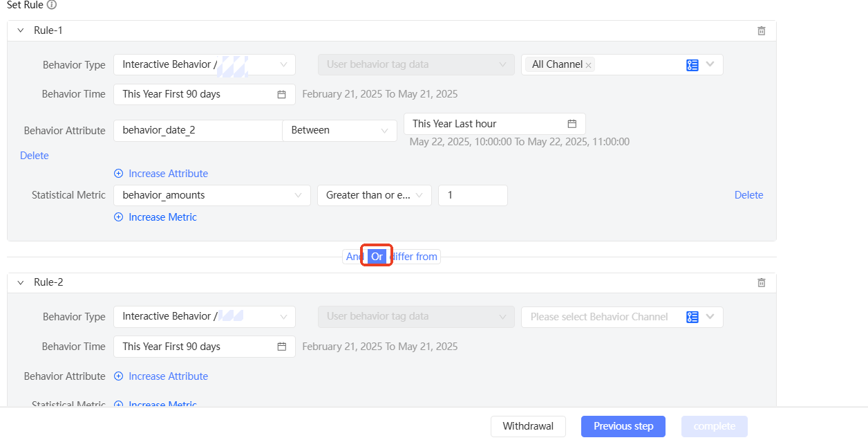Click the Previous step button
The width and height of the screenshot is (868, 440).
click(623, 426)
